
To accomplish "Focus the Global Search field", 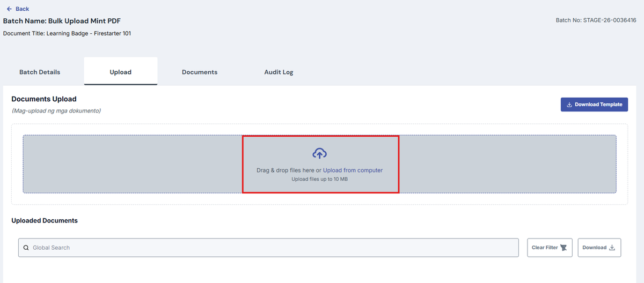I will click(268, 248).
